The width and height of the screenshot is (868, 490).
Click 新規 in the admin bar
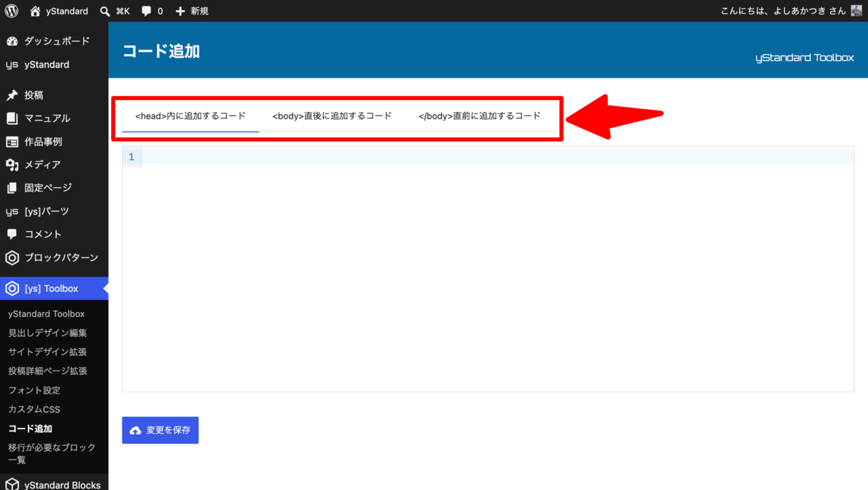pyautogui.click(x=200, y=11)
